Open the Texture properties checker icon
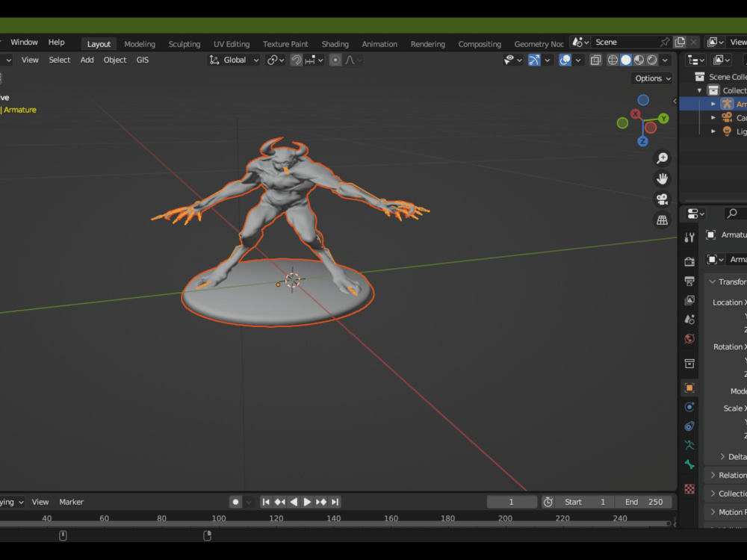The width and height of the screenshot is (747, 560). (x=689, y=489)
